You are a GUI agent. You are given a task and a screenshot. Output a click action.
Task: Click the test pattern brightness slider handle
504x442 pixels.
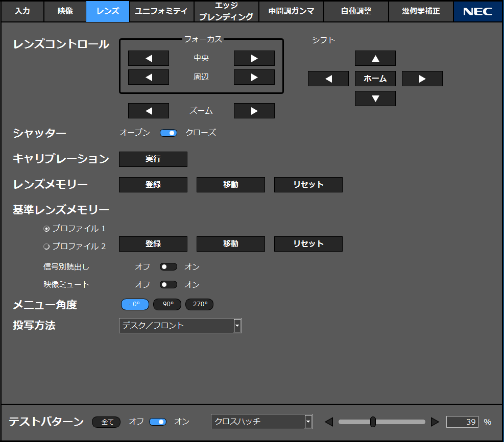point(373,422)
